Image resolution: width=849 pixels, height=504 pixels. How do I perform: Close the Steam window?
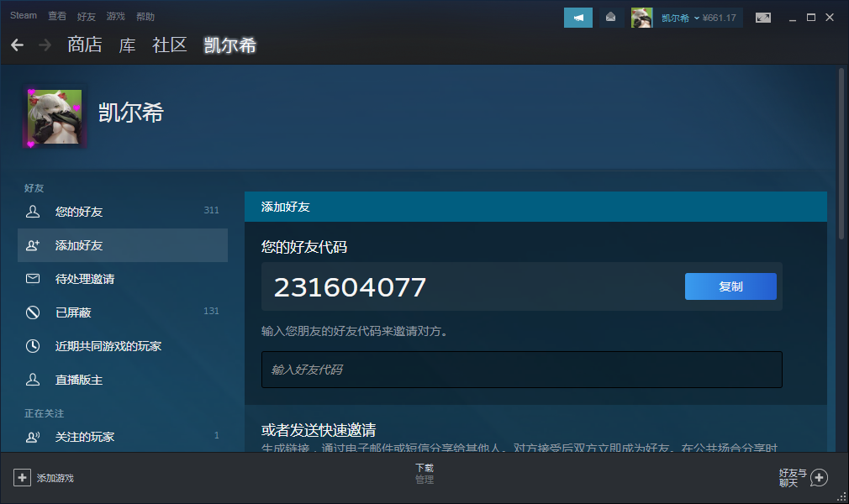[x=830, y=18]
